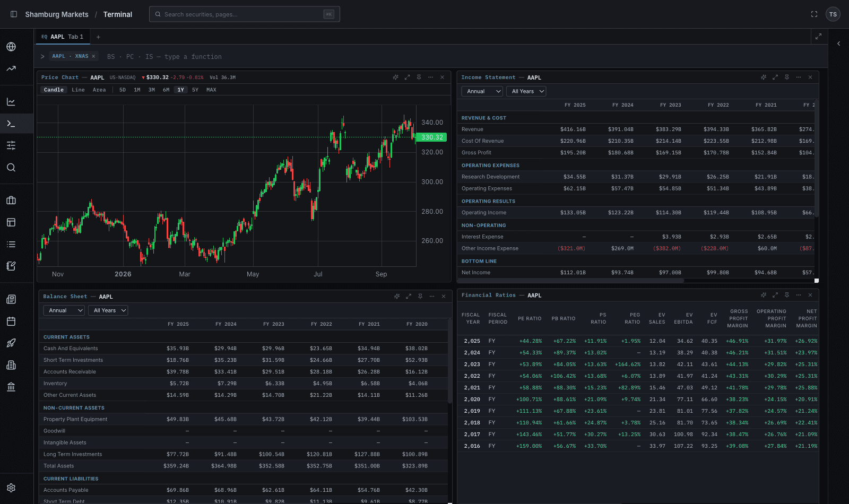Click the bank building sidebar icon
This screenshot has height=504, width=849.
pos(11,387)
